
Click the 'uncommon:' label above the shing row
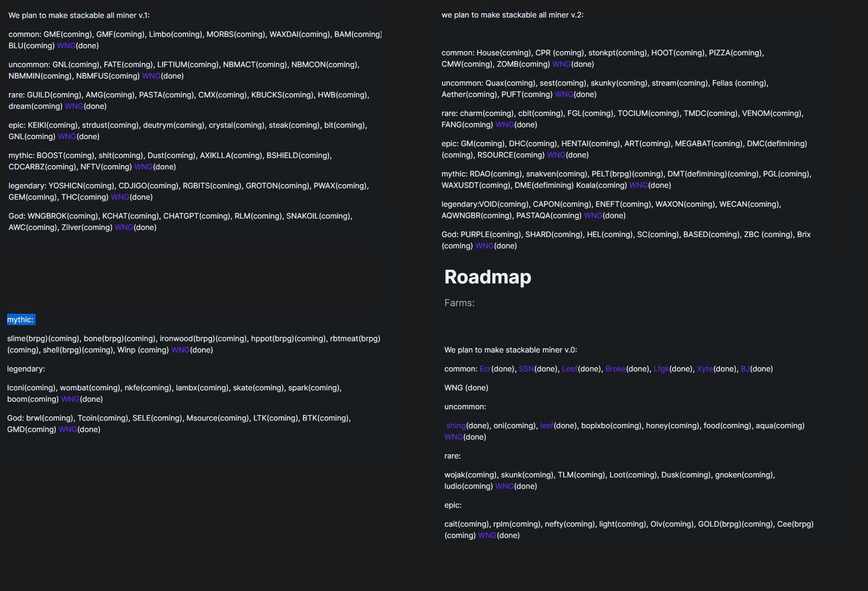coord(465,407)
